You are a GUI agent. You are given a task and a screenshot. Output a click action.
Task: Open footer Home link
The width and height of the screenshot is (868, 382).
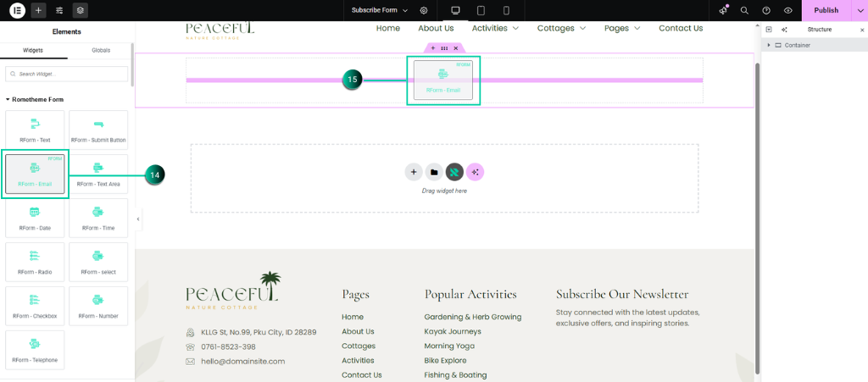coord(353,317)
